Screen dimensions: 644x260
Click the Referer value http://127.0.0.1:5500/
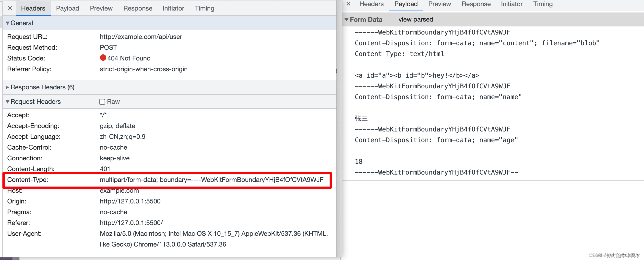[x=131, y=223]
